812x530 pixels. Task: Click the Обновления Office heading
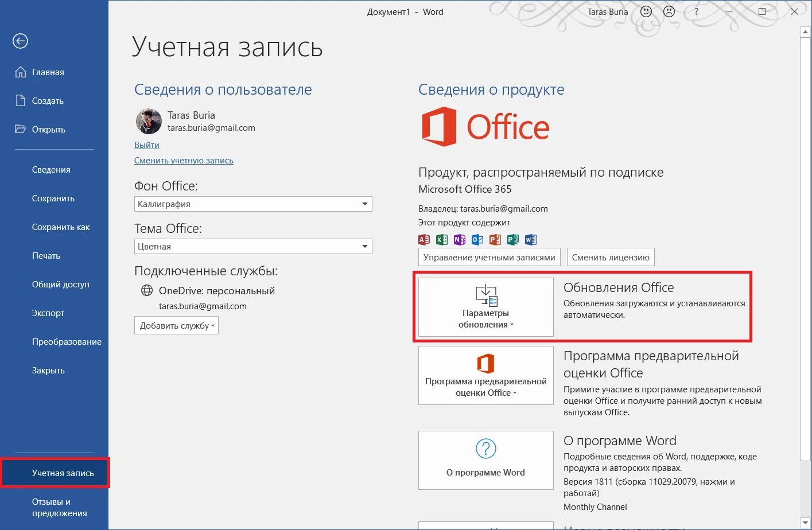[619, 288]
